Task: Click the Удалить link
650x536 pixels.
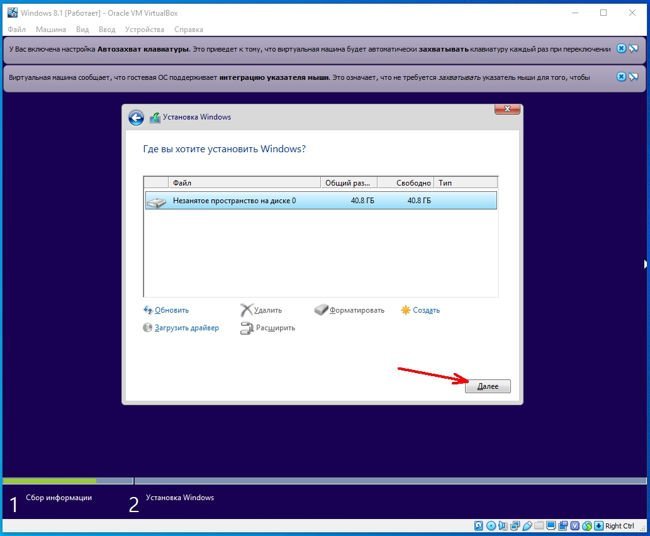Action: pos(268,310)
